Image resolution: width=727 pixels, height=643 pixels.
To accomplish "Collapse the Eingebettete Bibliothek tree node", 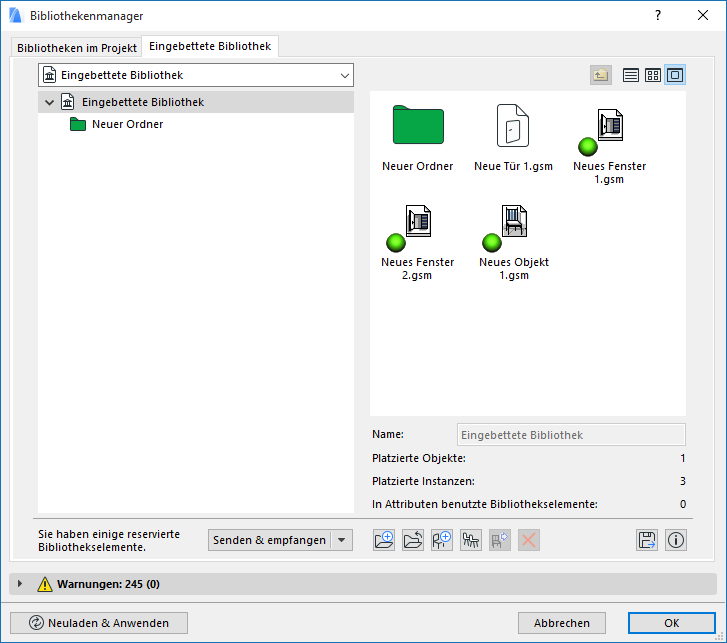I will tap(49, 102).
